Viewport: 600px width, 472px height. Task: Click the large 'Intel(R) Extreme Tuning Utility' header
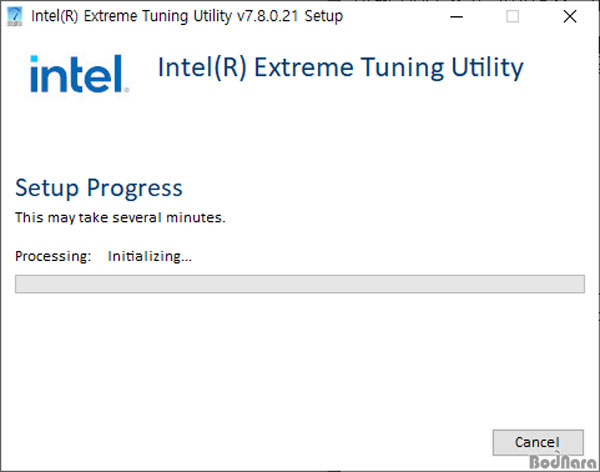341,68
